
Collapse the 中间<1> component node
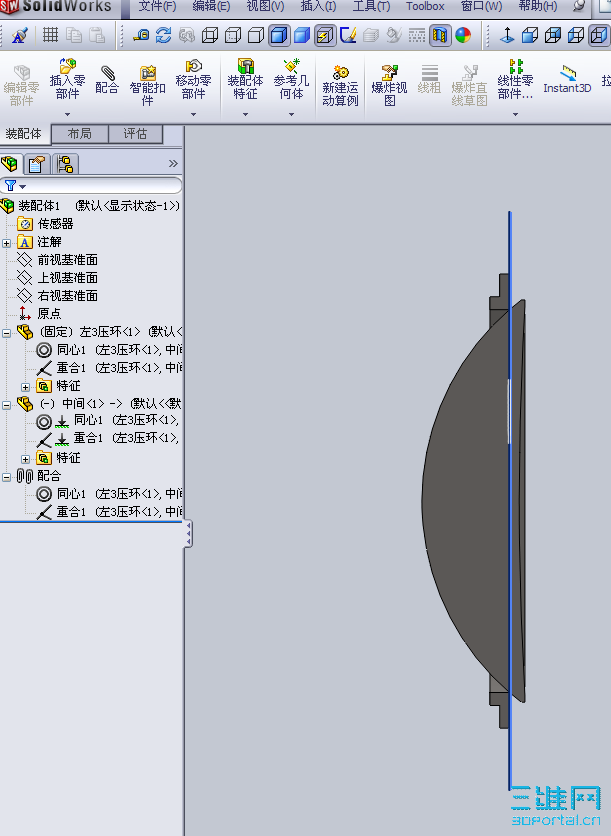(6, 405)
